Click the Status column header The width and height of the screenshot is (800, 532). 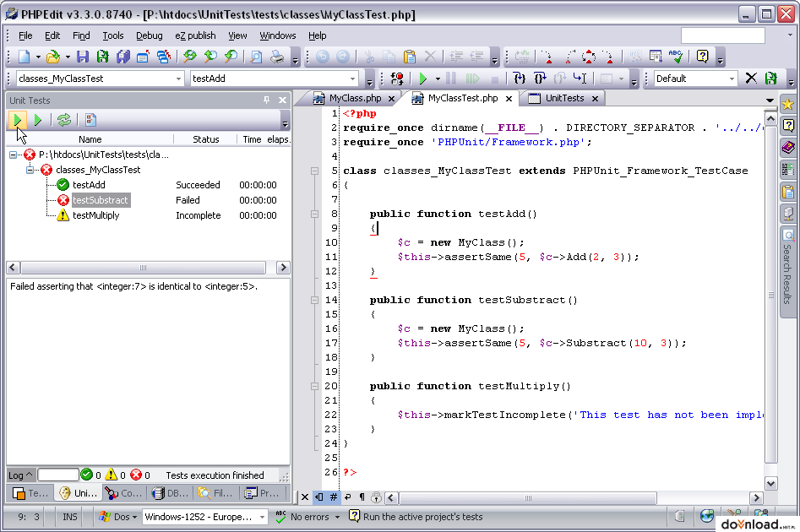[x=205, y=139]
